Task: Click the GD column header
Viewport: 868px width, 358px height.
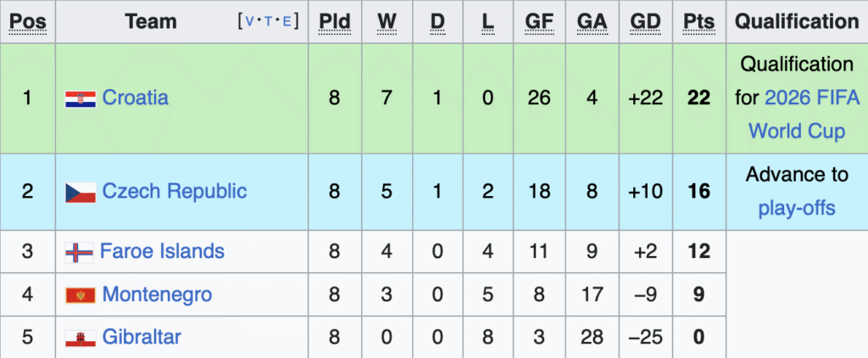Action: [645, 22]
